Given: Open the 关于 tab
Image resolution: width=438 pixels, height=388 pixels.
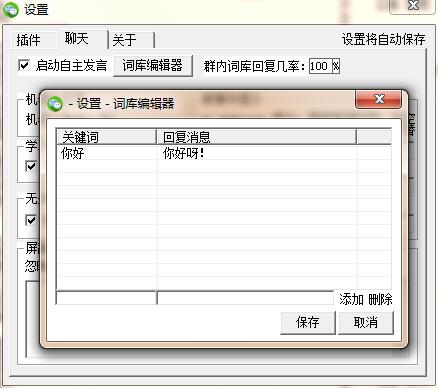Looking at the screenshot, I should point(125,40).
